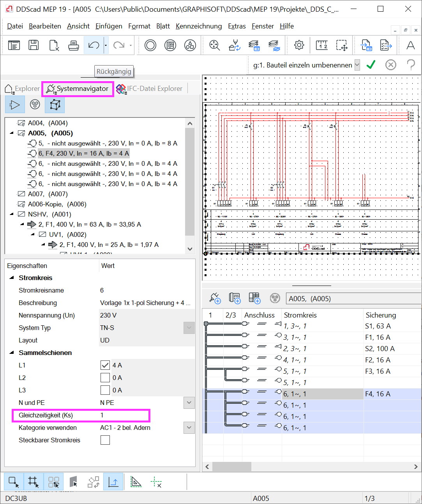This screenshot has width=422, height=504.
Task: Open the print dialog via printer icon
Action: [x=74, y=45]
